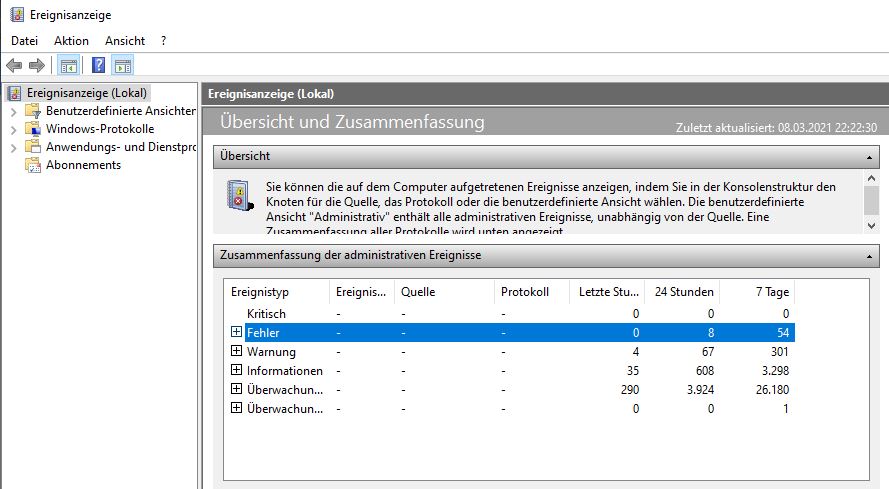Screen dimensions: 889x489
Task: Click the Forward arrow toolbar icon
Action: [37, 66]
